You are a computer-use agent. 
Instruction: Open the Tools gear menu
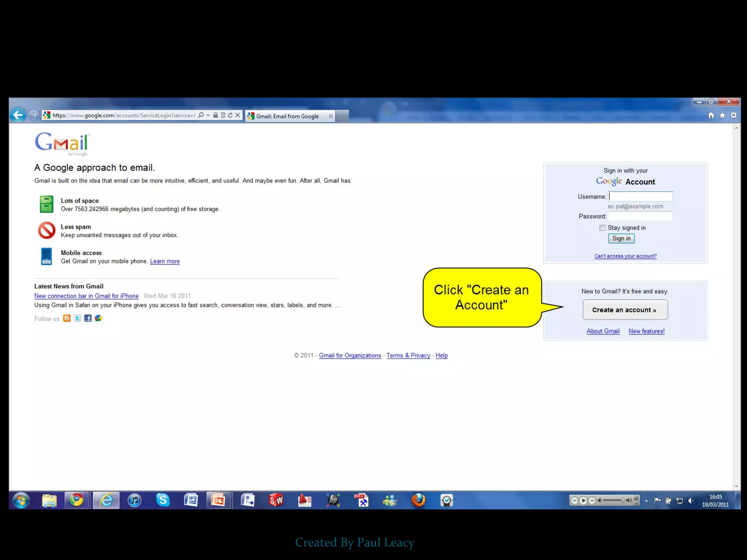point(734,115)
